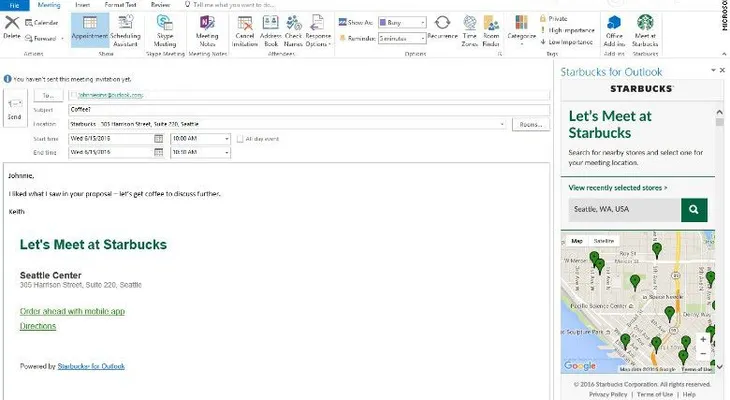Open the Options group dialog launcher

pyautogui.click(x=500, y=54)
